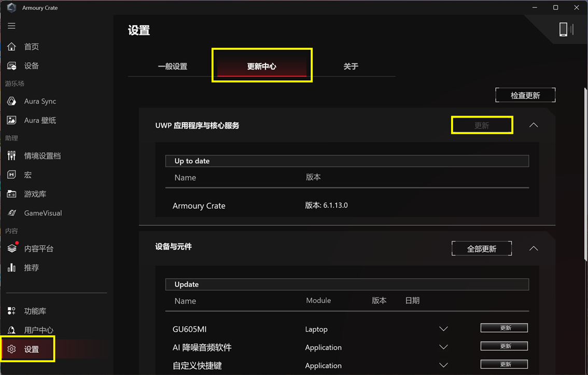Minimize the Armoury Crate window
The image size is (588, 375).
coord(535,7)
